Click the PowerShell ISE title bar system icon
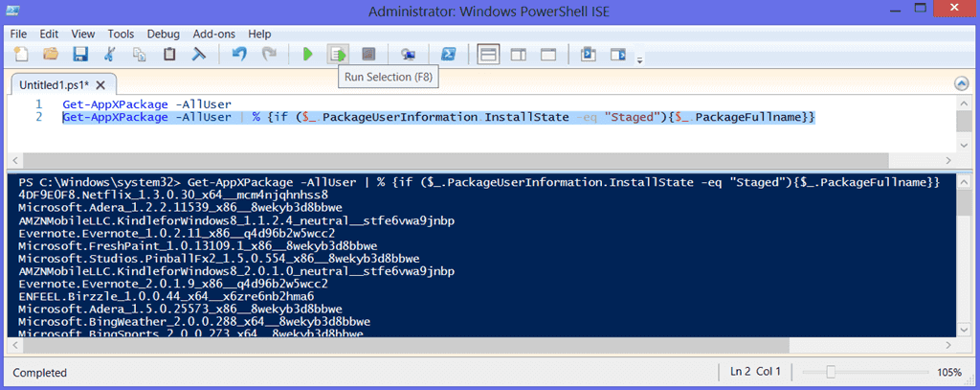980x390 pixels. point(11,11)
